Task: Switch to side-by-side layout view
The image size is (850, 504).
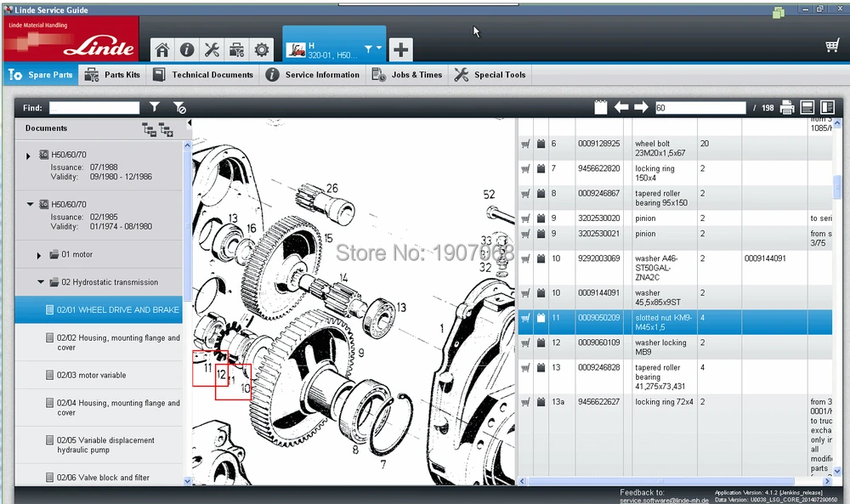Action: coord(827,107)
